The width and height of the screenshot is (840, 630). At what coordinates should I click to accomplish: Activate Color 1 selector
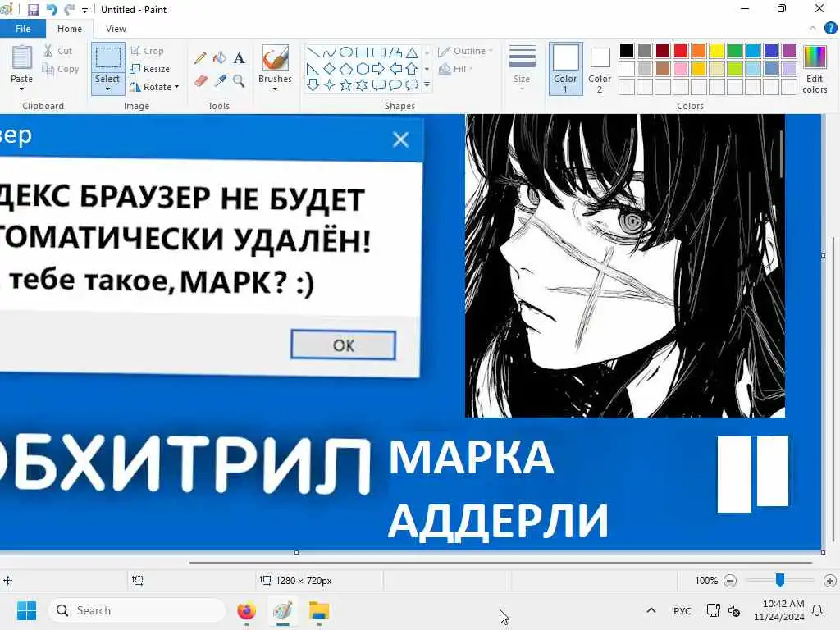click(x=565, y=69)
